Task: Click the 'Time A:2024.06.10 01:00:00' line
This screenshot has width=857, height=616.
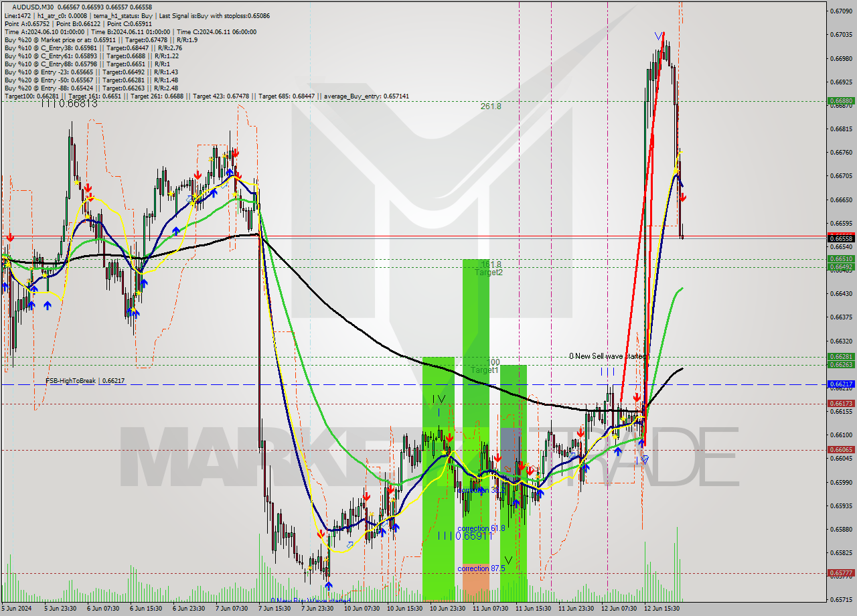Action: (130, 31)
